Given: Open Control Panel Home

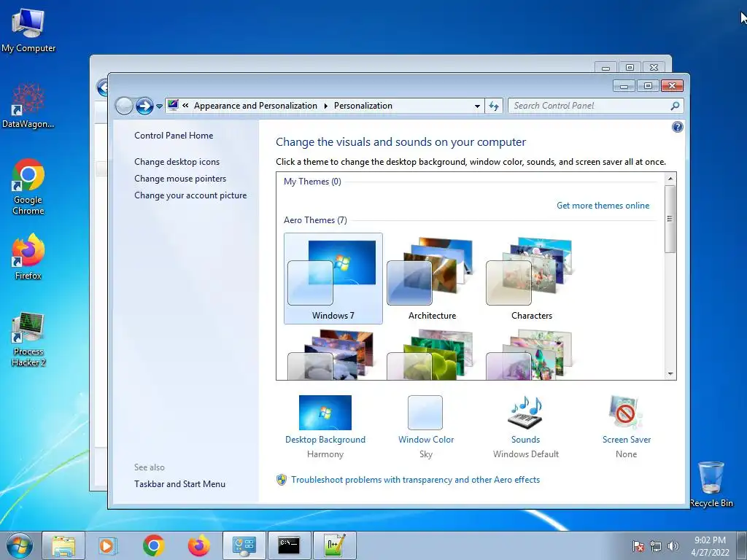Looking at the screenshot, I should coord(174,135).
